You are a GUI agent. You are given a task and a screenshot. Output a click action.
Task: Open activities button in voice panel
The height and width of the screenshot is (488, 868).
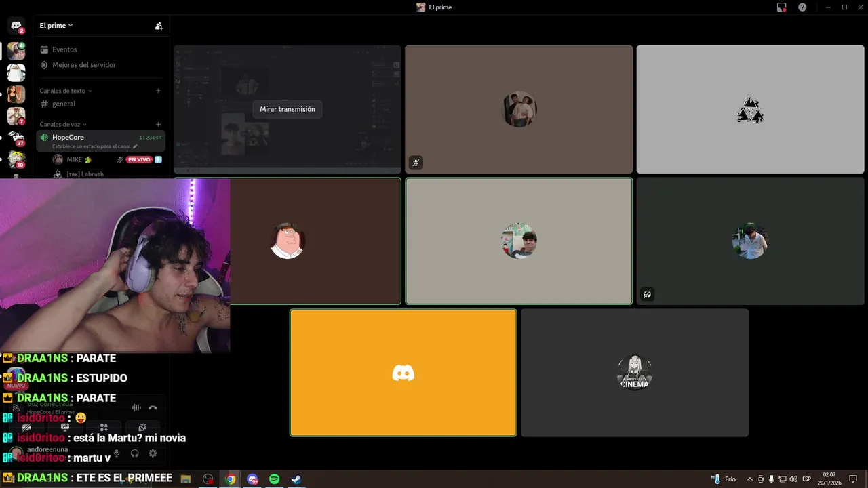click(x=104, y=428)
